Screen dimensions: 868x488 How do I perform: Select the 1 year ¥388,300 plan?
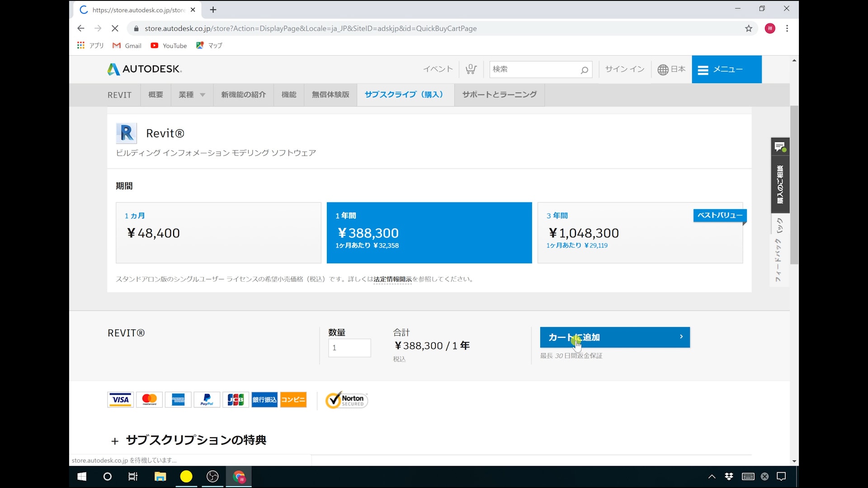tap(429, 233)
